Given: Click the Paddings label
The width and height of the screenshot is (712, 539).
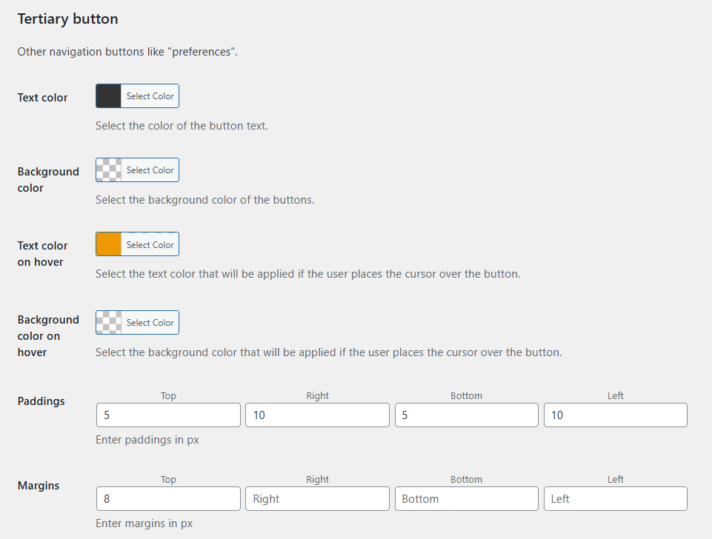Looking at the screenshot, I should coord(41,401).
